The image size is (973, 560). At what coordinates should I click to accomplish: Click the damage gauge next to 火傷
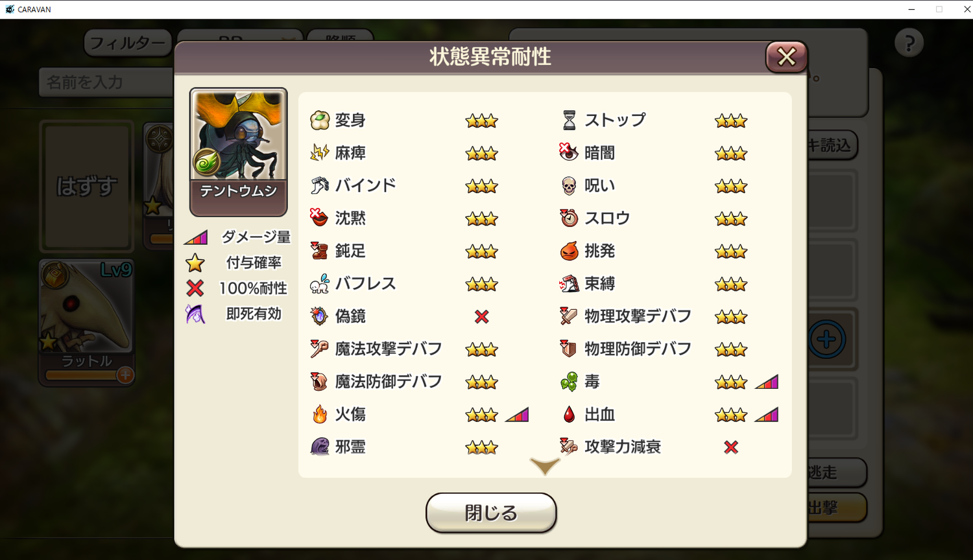pyautogui.click(x=517, y=414)
